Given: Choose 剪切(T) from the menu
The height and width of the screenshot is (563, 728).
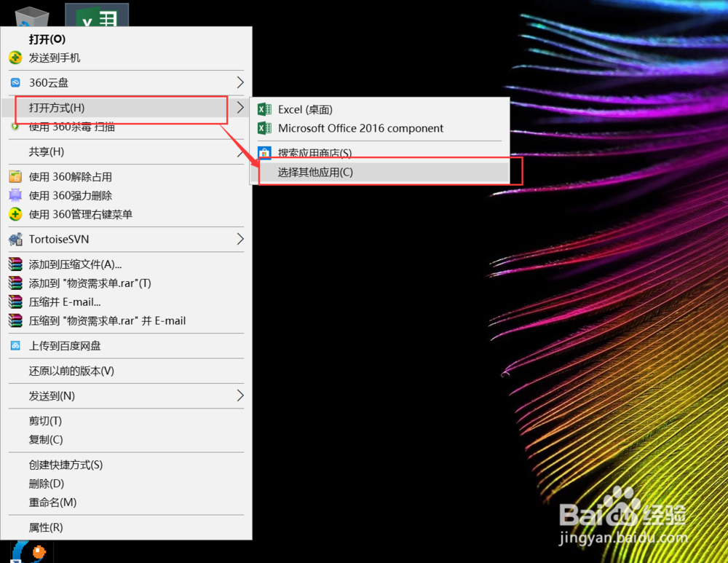Looking at the screenshot, I should point(126,421).
